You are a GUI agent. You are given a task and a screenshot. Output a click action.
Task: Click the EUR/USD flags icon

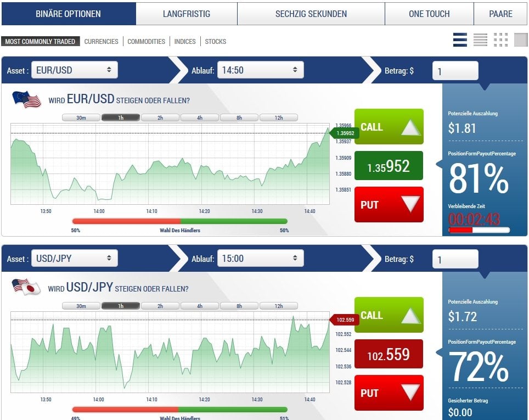click(x=27, y=99)
